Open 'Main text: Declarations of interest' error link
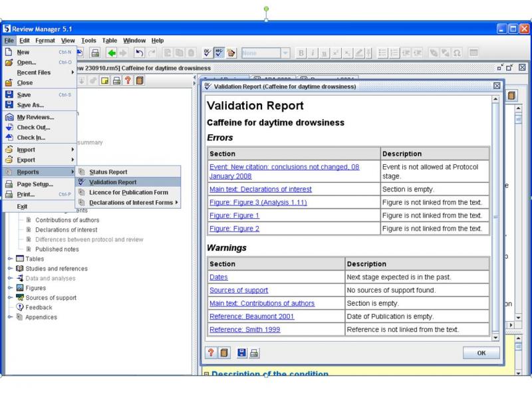 coord(261,190)
